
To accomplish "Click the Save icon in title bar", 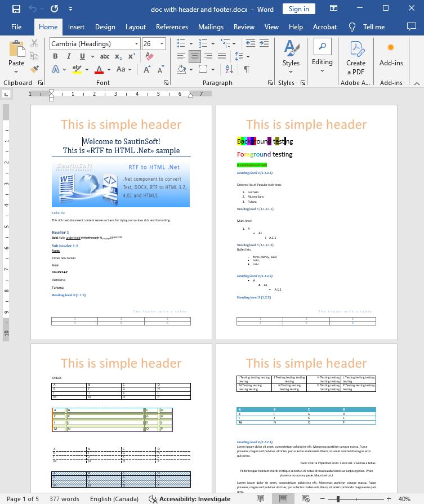I will click(16, 9).
